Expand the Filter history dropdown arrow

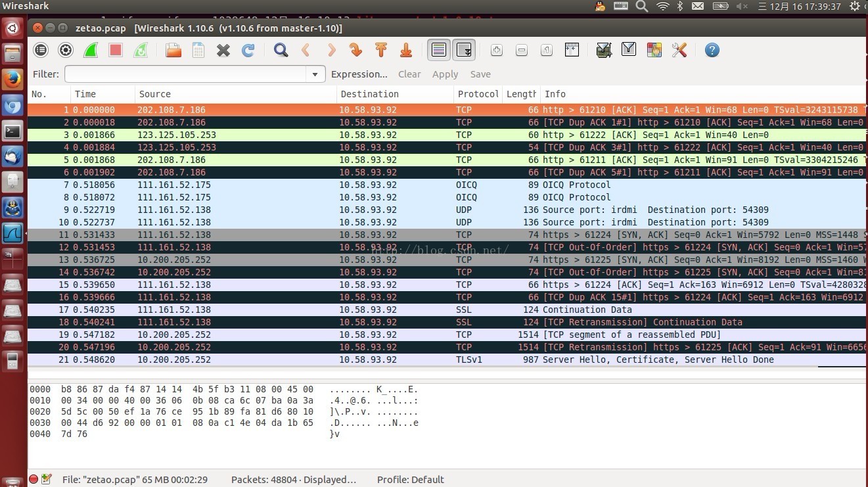(x=315, y=74)
